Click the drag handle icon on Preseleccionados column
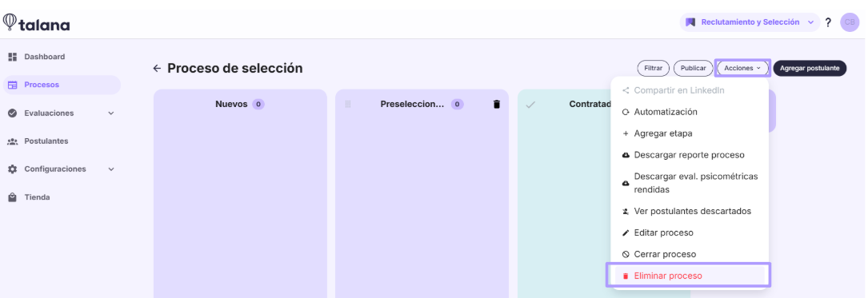The width and height of the screenshot is (868, 298). pyautogui.click(x=348, y=104)
